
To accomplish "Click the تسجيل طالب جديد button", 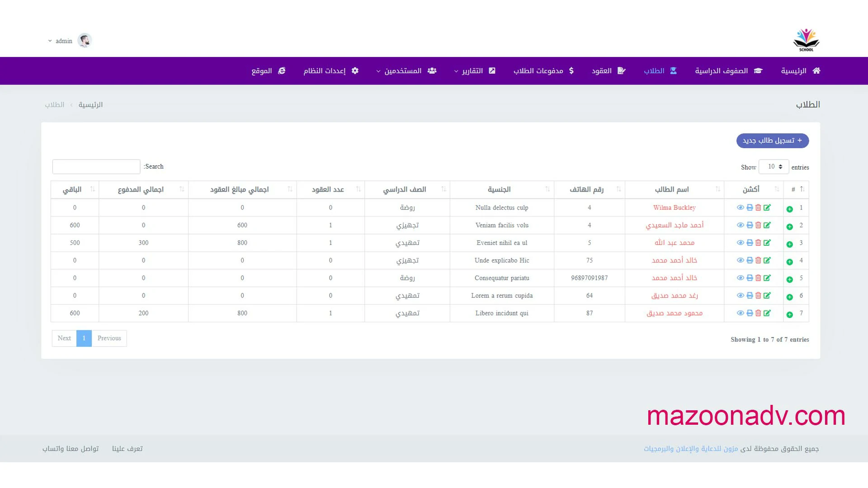I will pyautogui.click(x=772, y=141).
